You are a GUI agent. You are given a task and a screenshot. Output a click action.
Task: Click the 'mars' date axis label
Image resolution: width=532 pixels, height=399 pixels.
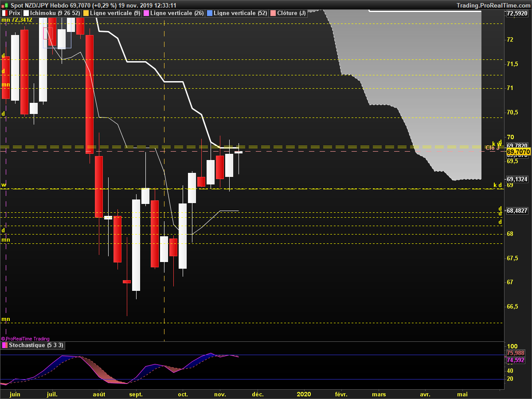click(379, 394)
